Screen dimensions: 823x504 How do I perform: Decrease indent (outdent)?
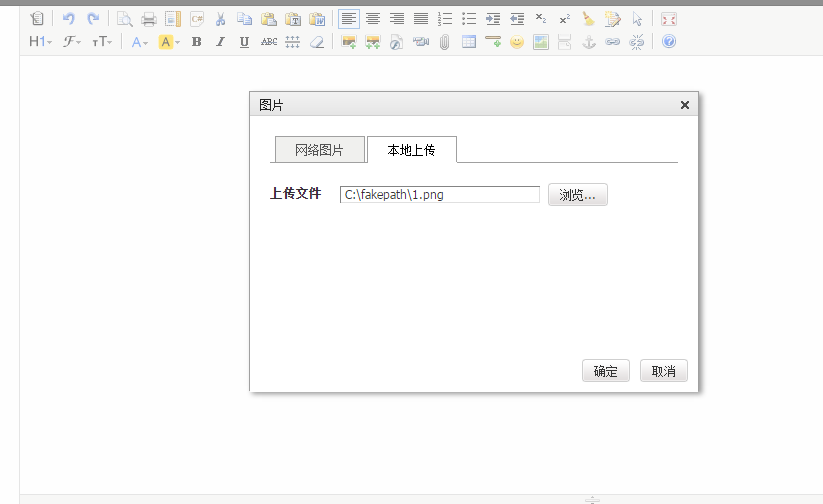(517, 19)
